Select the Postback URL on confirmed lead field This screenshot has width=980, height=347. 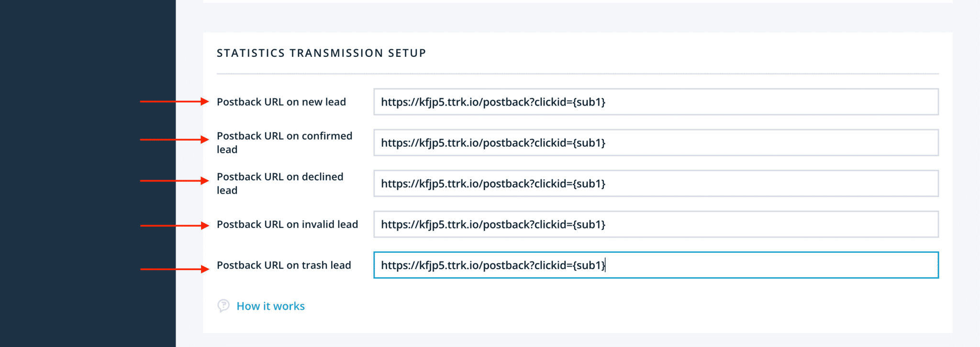pyautogui.click(x=656, y=142)
